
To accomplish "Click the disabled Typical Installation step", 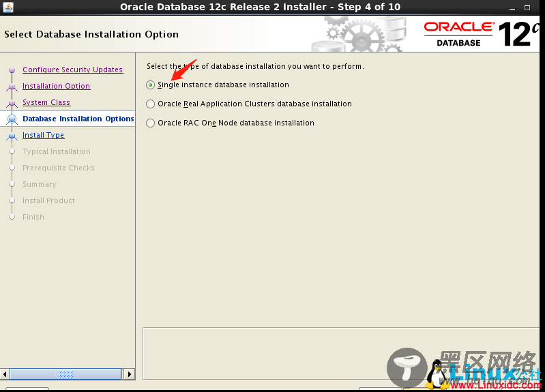I will [57, 151].
